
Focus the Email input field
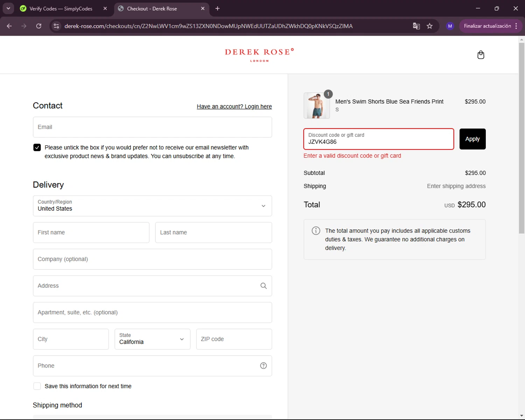[x=152, y=127]
